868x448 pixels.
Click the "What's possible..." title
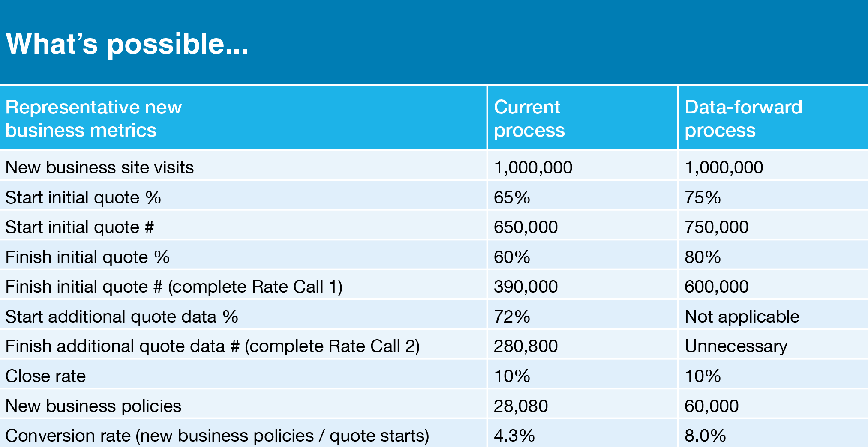[x=127, y=44]
